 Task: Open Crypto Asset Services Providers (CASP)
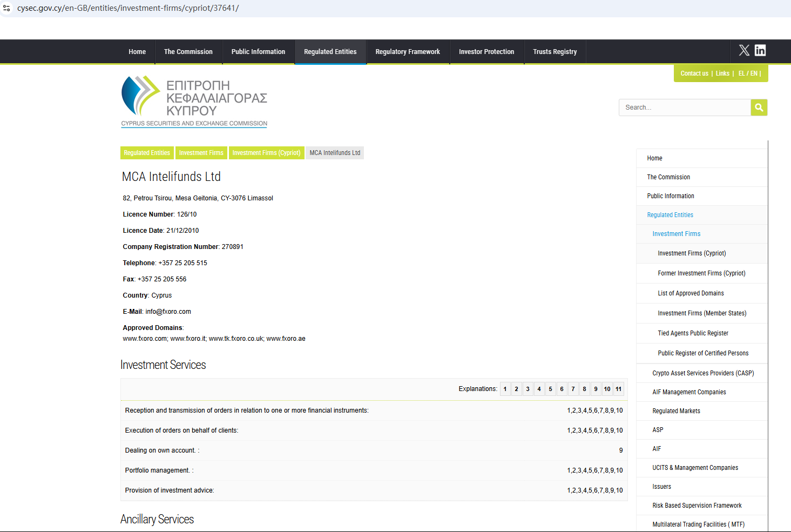(702, 373)
